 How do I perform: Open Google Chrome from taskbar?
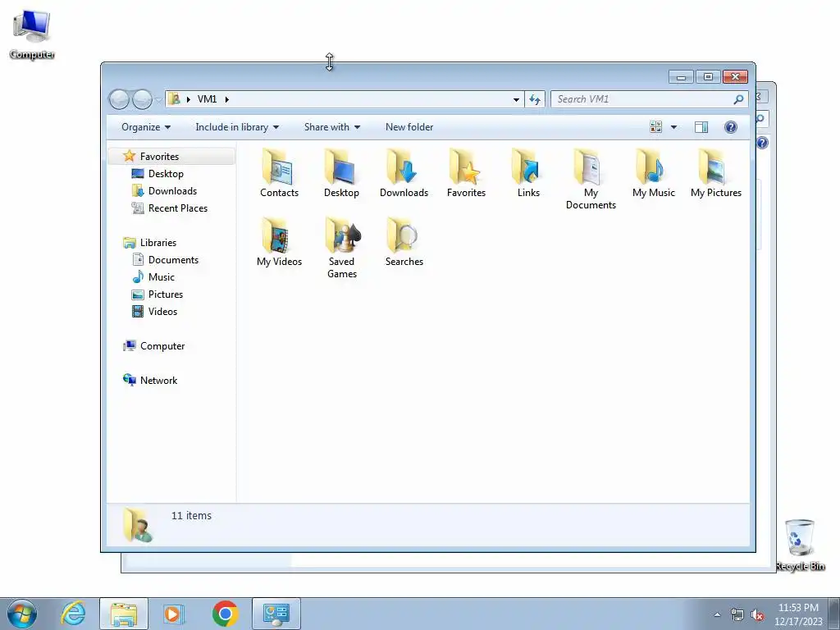[225, 614]
